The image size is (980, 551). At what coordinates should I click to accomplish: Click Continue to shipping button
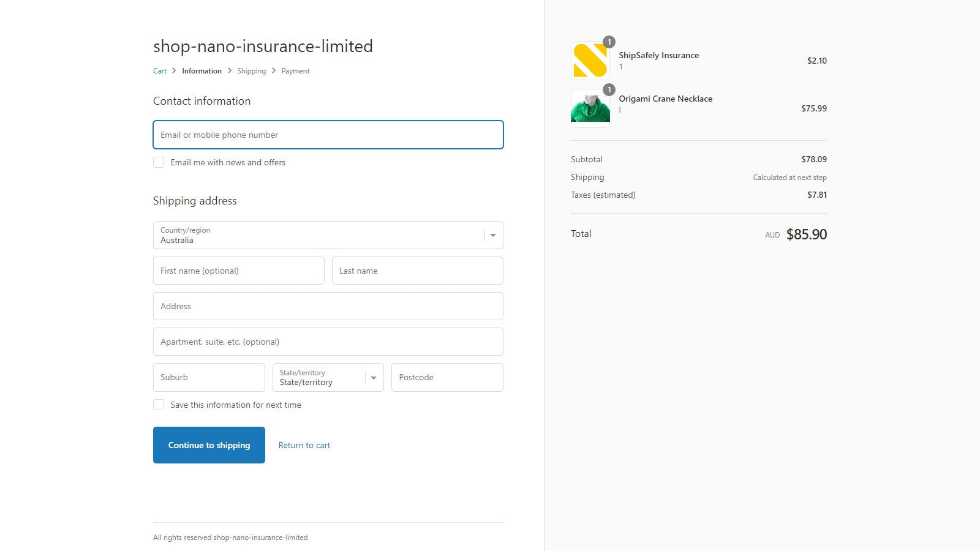click(x=209, y=445)
